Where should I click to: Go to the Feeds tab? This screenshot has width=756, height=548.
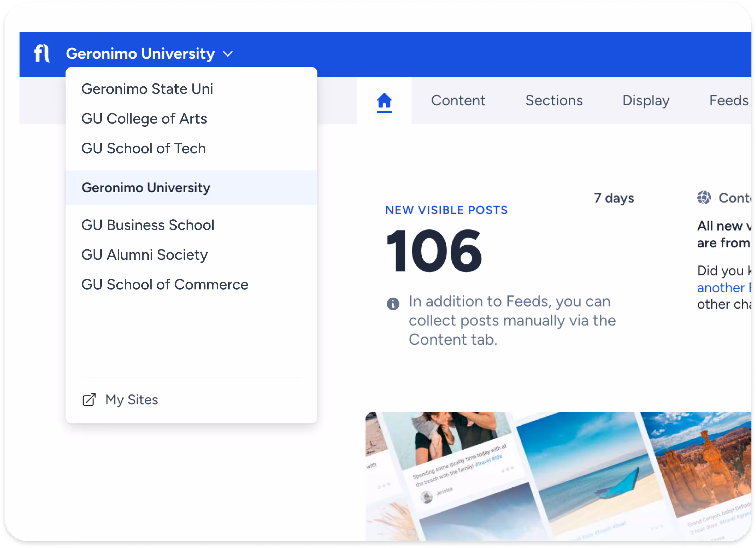pyautogui.click(x=728, y=101)
